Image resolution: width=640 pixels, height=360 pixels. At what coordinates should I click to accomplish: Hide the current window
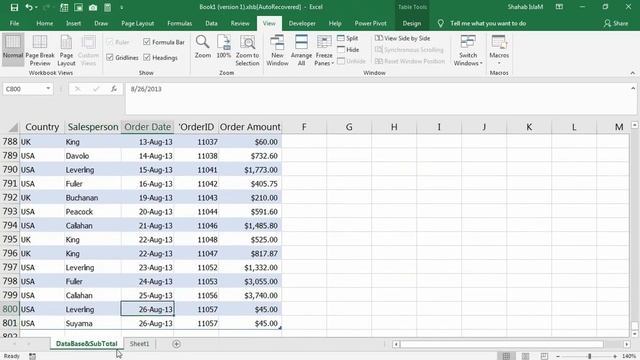click(x=348, y=49)
